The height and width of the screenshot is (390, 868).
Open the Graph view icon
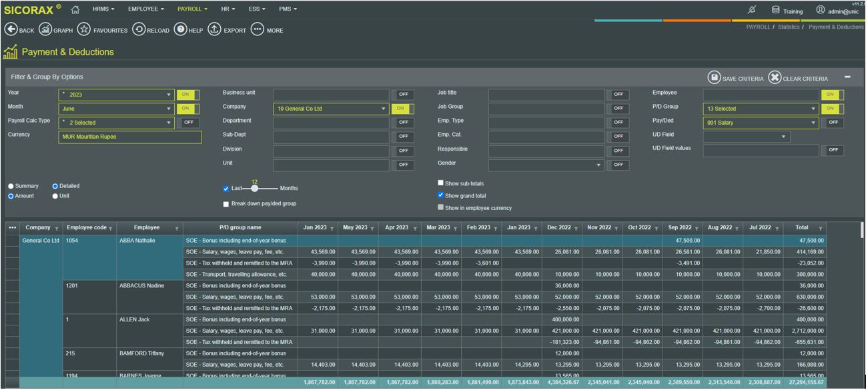point(45,30)
